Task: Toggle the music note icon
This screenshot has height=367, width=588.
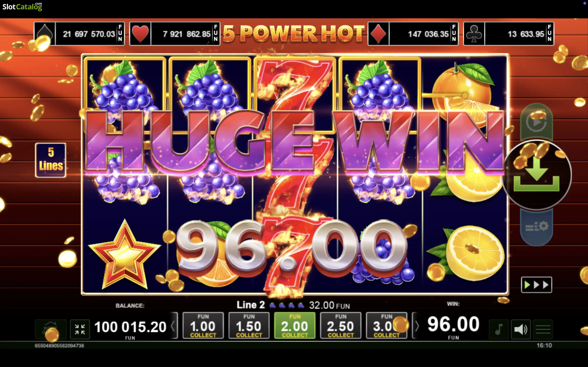Action: click(499, 329)
